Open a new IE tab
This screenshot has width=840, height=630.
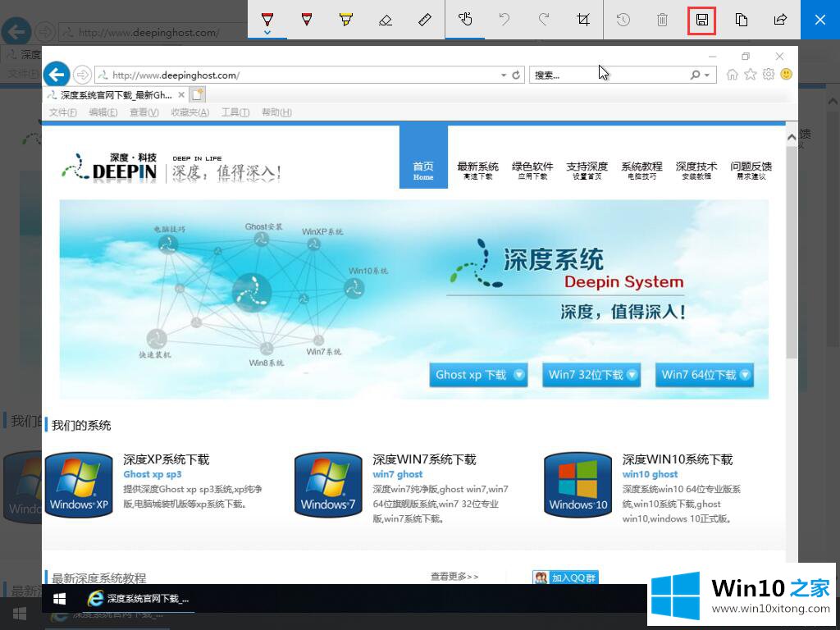pyautogui.click(x=197, y=95)
